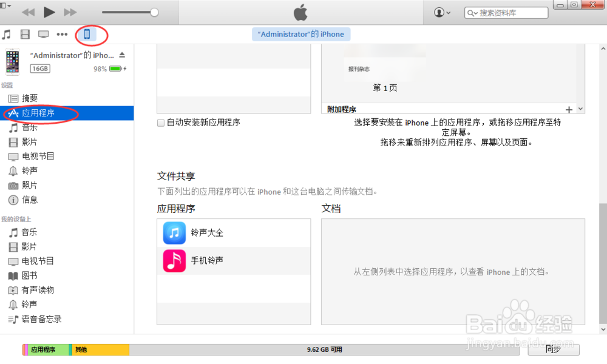This screenshot has width=607, height=364.
Task: Click the 9.62 GB 可用 free space label
Action: click(x=324, y=349)
